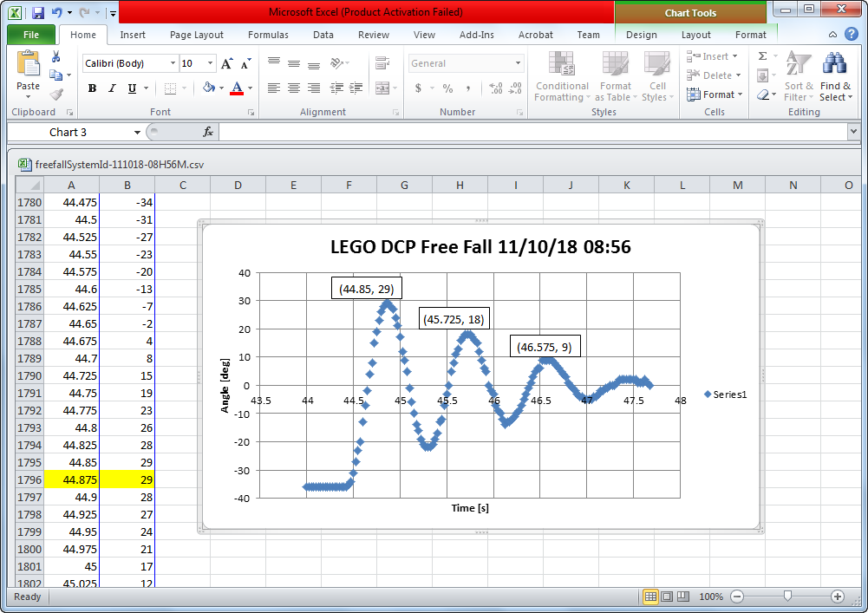Expand the Name Box dropdown arrow
The width and height of the screenshot is (868, 613).
click(137, 133)
